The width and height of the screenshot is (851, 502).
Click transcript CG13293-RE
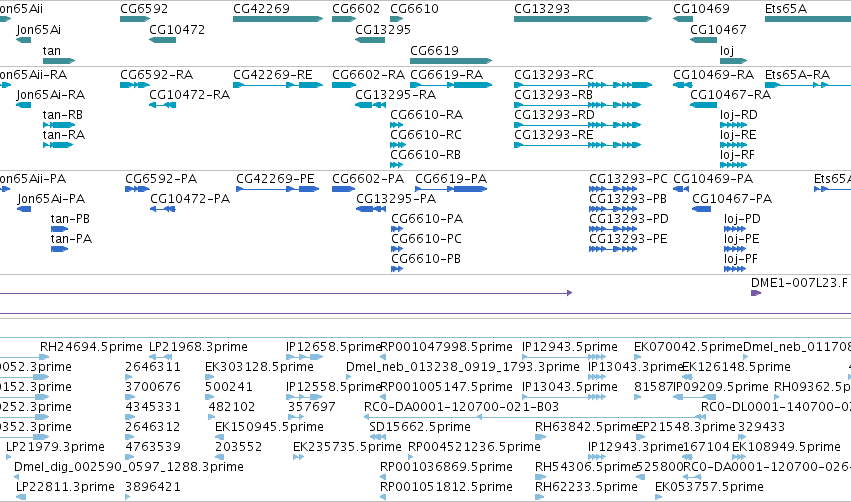coord(554,135)
